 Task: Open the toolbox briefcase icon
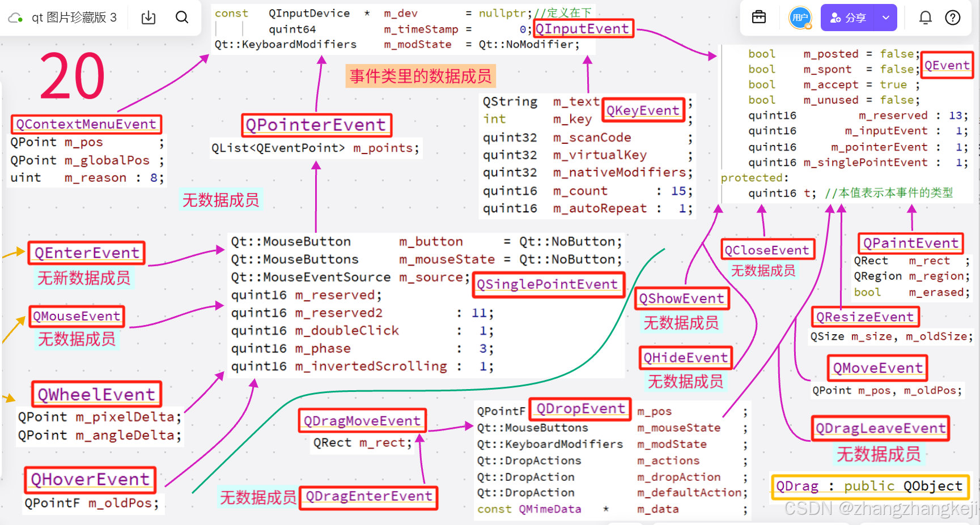click(x=758, y=18)
